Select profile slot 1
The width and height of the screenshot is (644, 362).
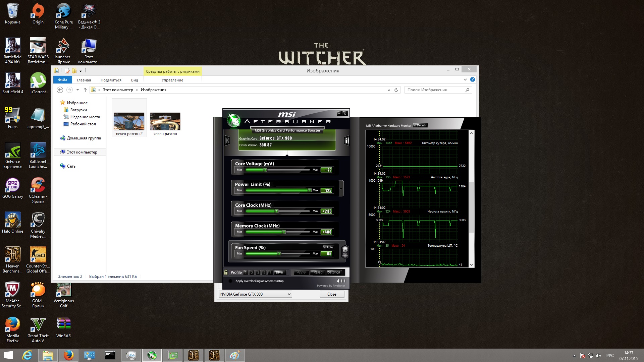click(246, 273)
